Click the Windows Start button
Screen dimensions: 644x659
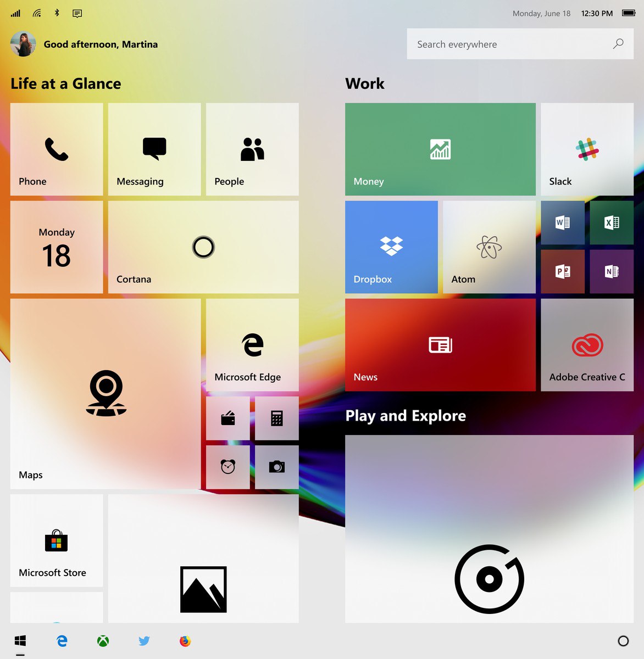pos(20,641)
